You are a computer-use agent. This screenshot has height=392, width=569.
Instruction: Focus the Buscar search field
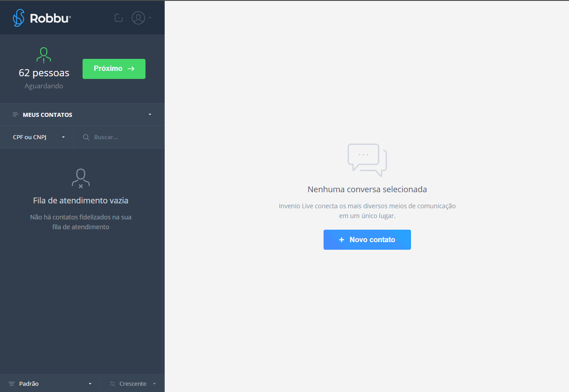125,137
